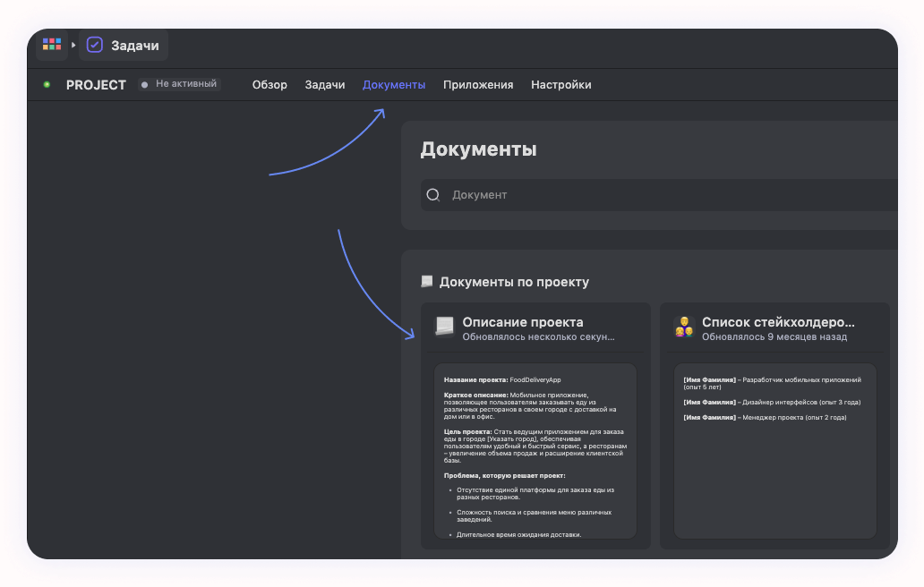The image size is (924, 587).
Task: Open the Приложения tab
Action: [x=477, y=84]
